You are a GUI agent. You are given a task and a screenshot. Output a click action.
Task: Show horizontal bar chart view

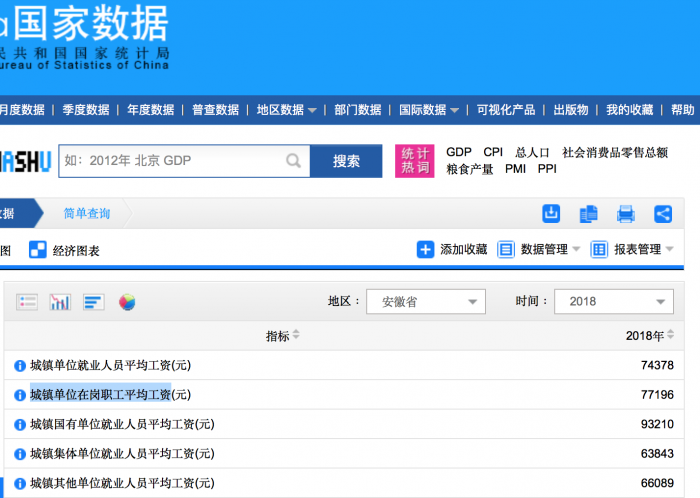(x=93, y=301)
